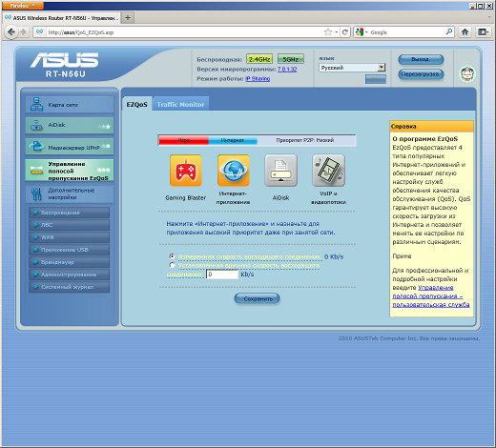Select the ASUS Wireless Router browser tab
The width and height of the screenshot is (496, 448).
62,18
